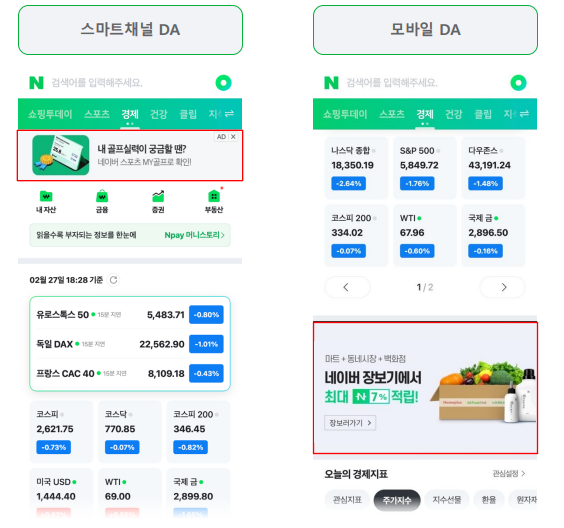564x528 pixels.
Task: Open the 금융 shopping bag icon
Action: coord(102,196)
